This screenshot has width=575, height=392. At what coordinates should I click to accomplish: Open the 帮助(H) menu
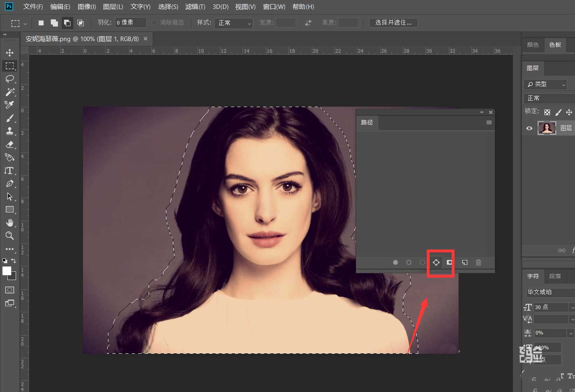click(303, 7)
